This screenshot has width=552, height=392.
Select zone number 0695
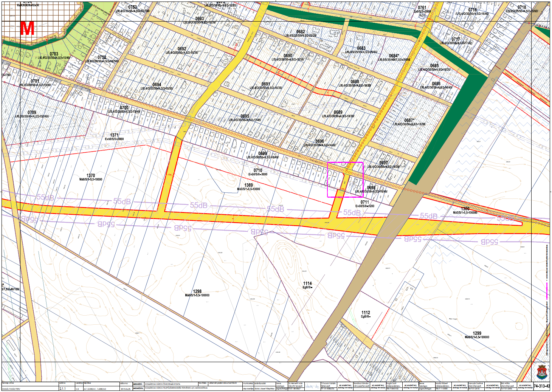pyautogui.click(x=245, y=116)
